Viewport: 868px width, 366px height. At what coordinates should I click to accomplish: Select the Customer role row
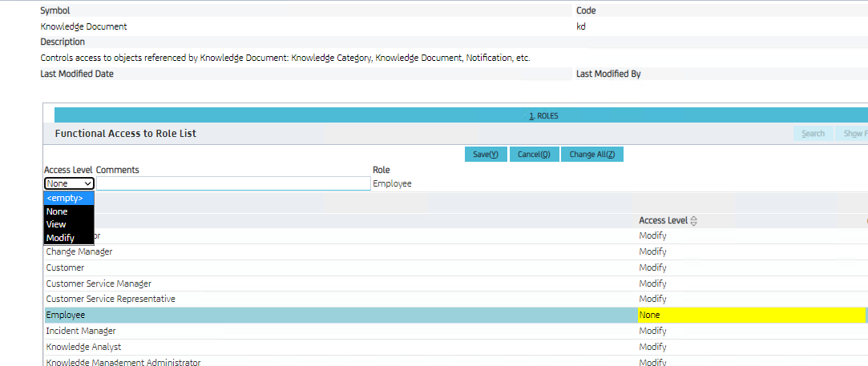pos(65,267)
